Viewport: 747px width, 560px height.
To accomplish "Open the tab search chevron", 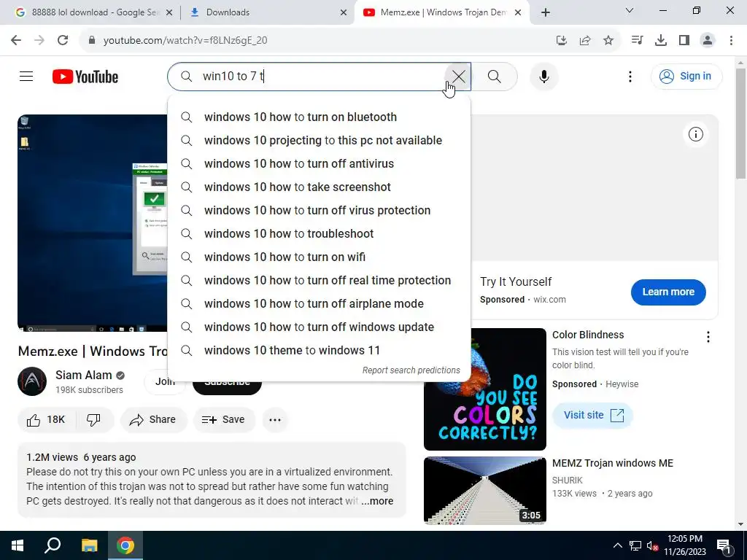I will [x=630, y=10].
